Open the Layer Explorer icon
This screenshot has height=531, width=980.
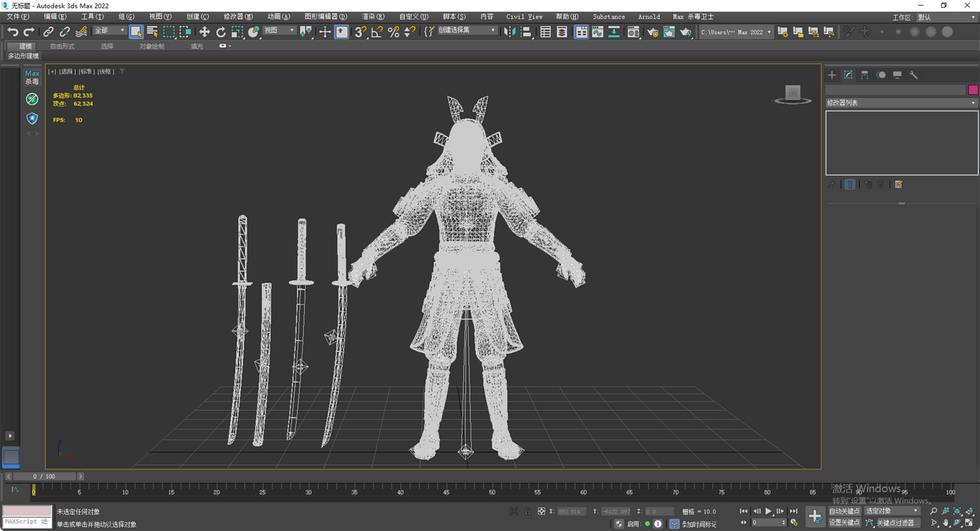[x=561, y=31]
